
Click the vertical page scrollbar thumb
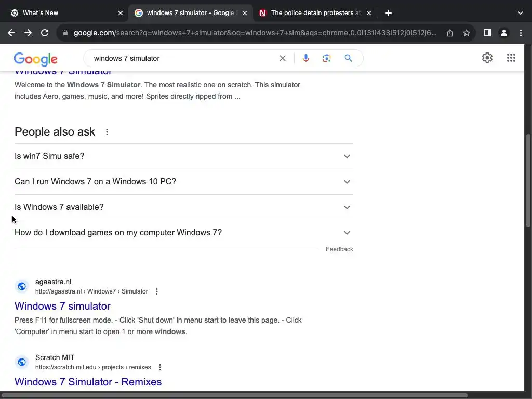coord(528,180)
